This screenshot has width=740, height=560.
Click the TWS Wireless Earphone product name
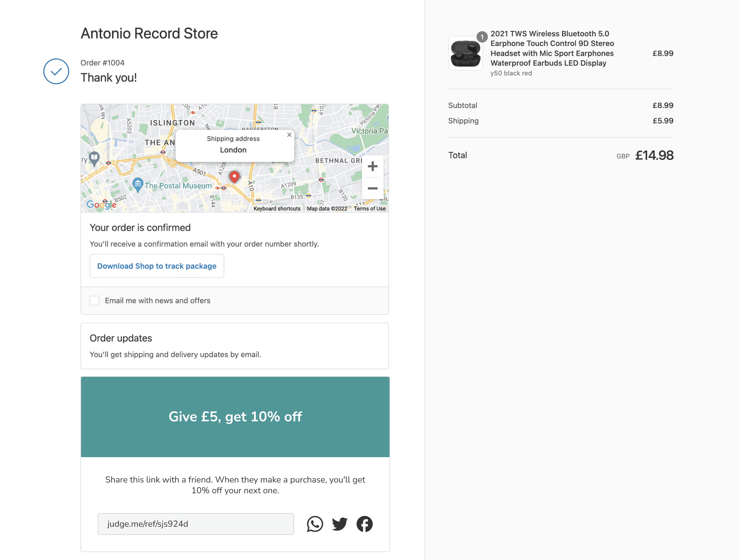pyautogui.click(x=552, y=48)
